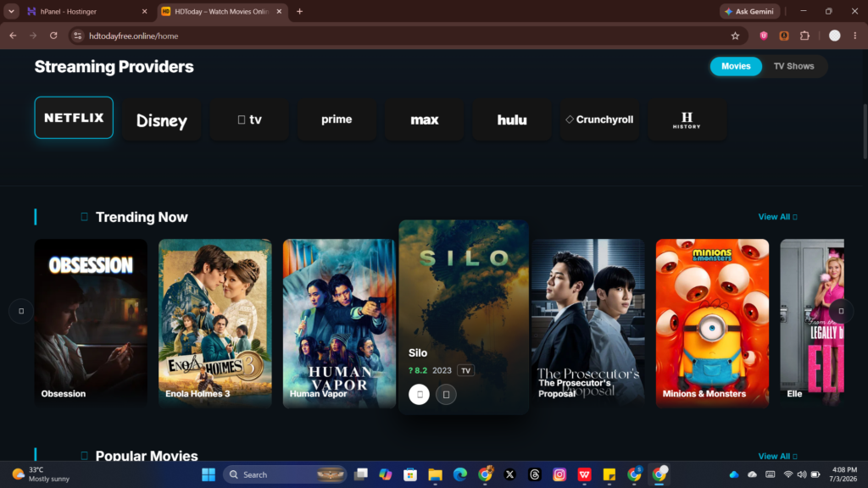
Task: Open Threads from the taskbar
Action: pyautogui.click(x=535, y=474)
